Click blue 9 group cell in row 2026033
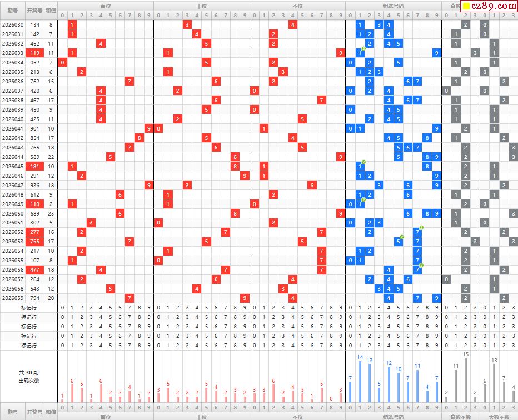Screen dimensions: 518x420 coord(436,53)
